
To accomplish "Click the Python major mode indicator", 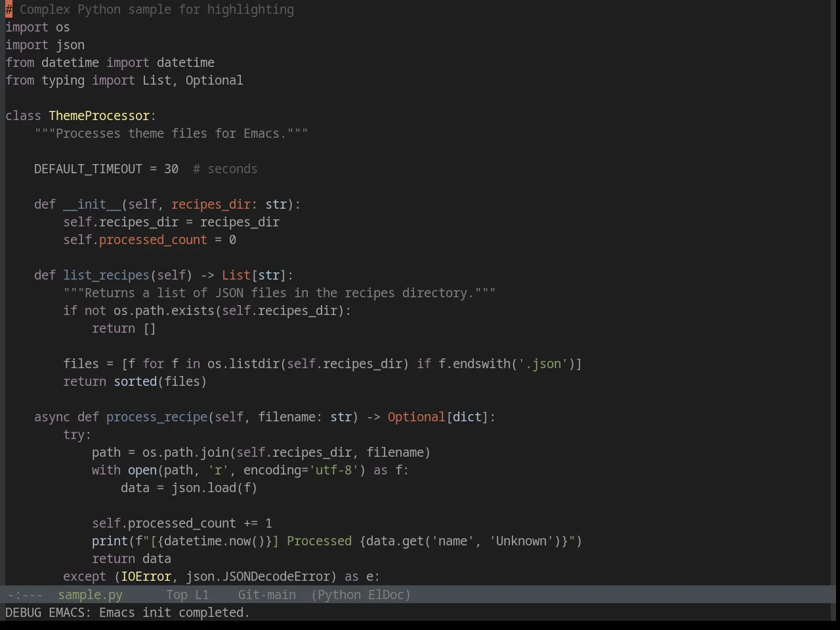I will point(338,595).
